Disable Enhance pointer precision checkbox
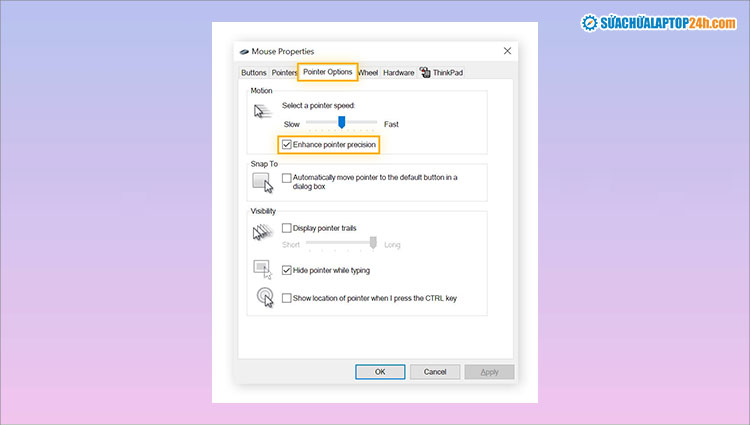 (x=287, y=145)
